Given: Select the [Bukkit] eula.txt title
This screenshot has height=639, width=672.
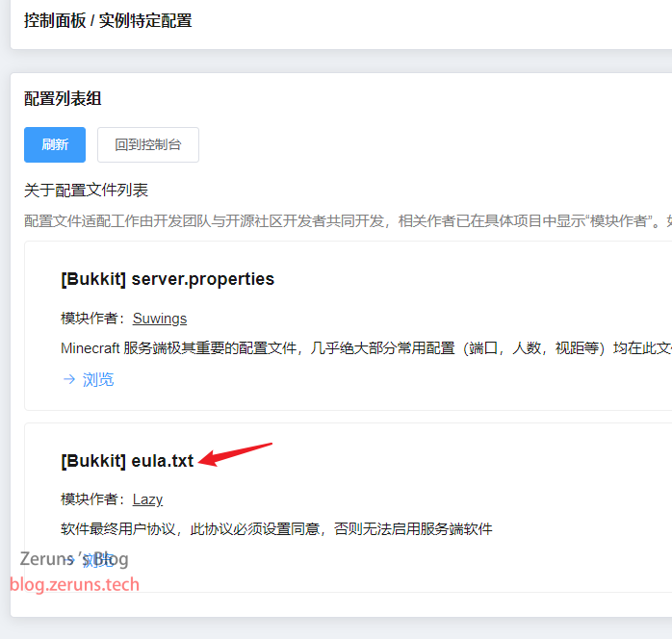Looking at the screenshot, I should tap(127, 461).
